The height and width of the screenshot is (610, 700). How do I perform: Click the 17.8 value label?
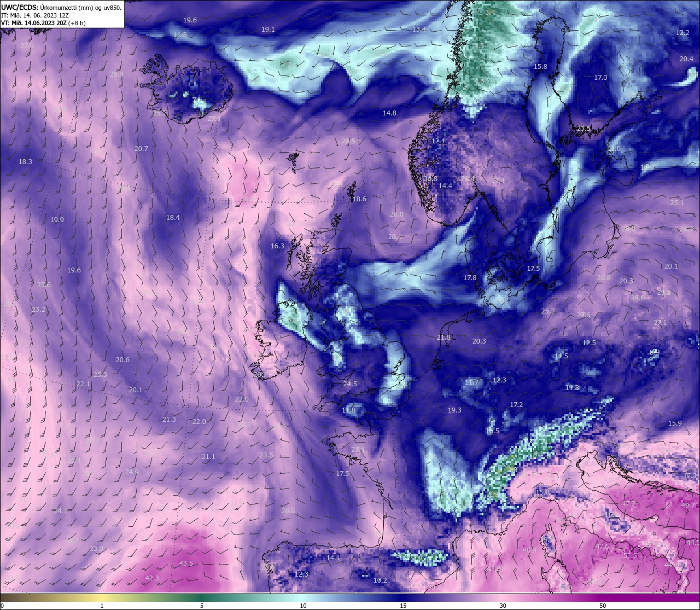coord(470,278)
